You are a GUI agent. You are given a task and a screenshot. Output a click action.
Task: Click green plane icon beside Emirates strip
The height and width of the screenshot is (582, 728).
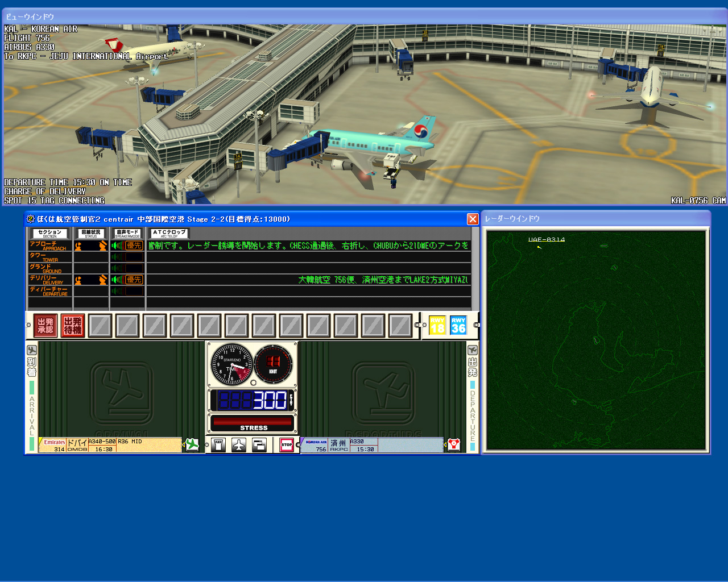(193, 444)
